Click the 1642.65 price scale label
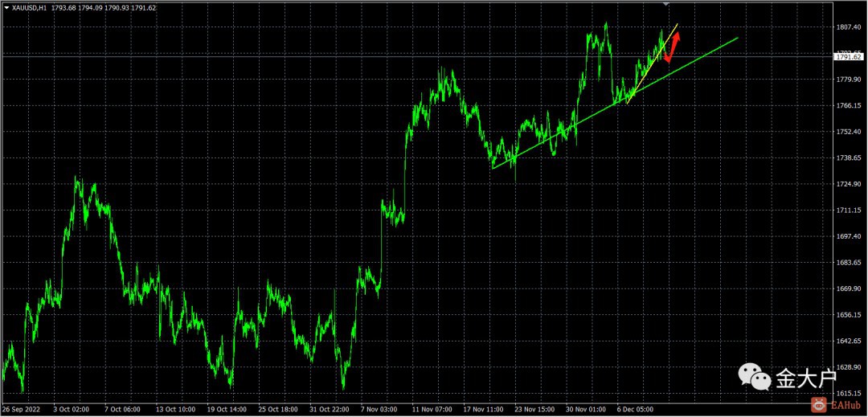The width and height of the screenshot is (868, 417). (x=848, y=341)
